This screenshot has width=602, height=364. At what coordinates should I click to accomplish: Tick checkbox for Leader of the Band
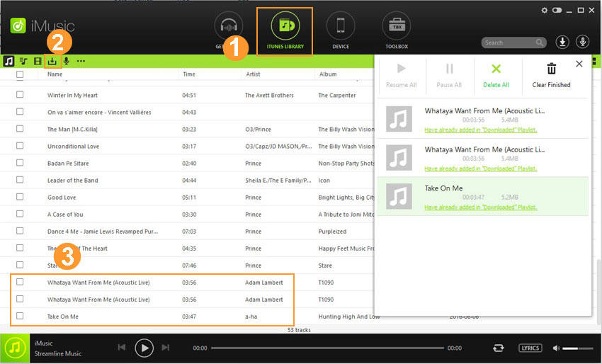point(20,180)
